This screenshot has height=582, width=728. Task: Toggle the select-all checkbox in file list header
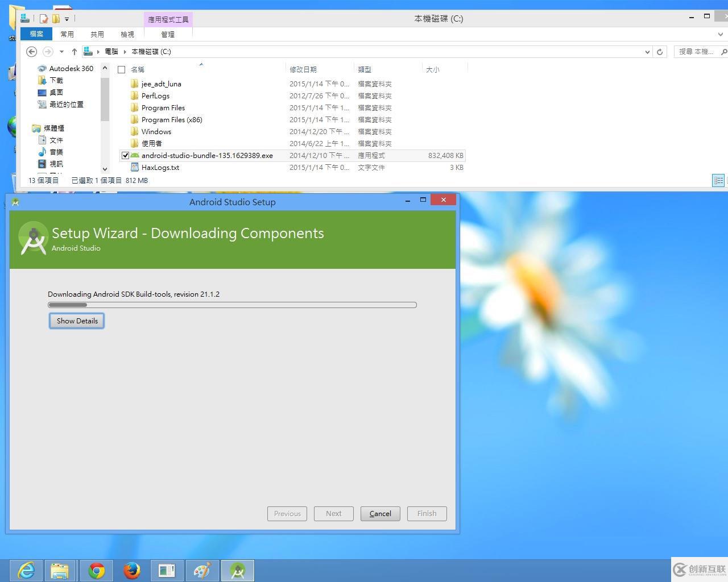[121, 69]
